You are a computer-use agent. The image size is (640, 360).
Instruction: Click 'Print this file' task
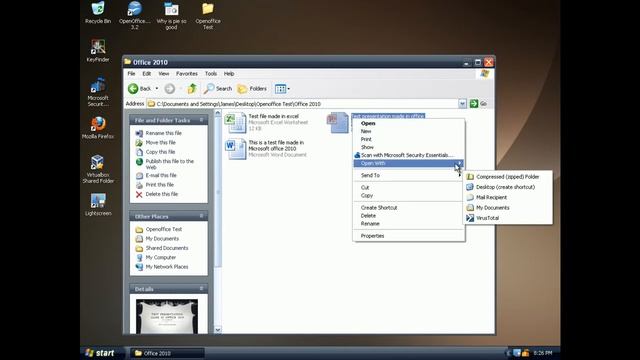[155, 184]
